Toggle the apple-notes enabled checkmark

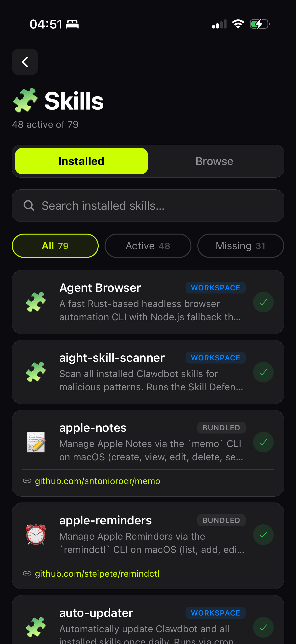pos(263,442)
